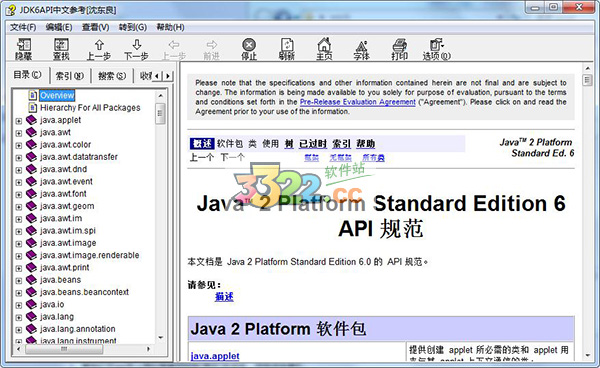Open the 编辑(E) menu
This screenshot has width=600, height=368.
coord(59,27)
